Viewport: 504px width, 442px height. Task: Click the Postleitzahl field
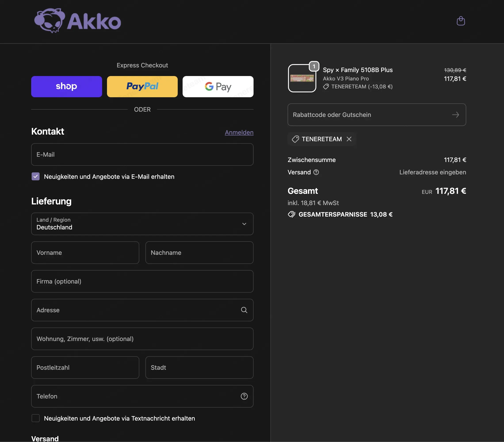85,368
